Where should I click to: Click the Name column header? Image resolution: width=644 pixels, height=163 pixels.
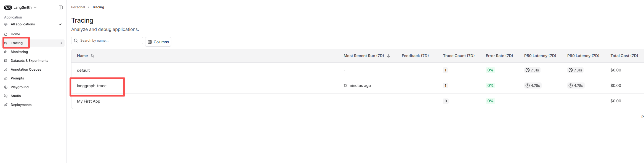pos(82,56)
